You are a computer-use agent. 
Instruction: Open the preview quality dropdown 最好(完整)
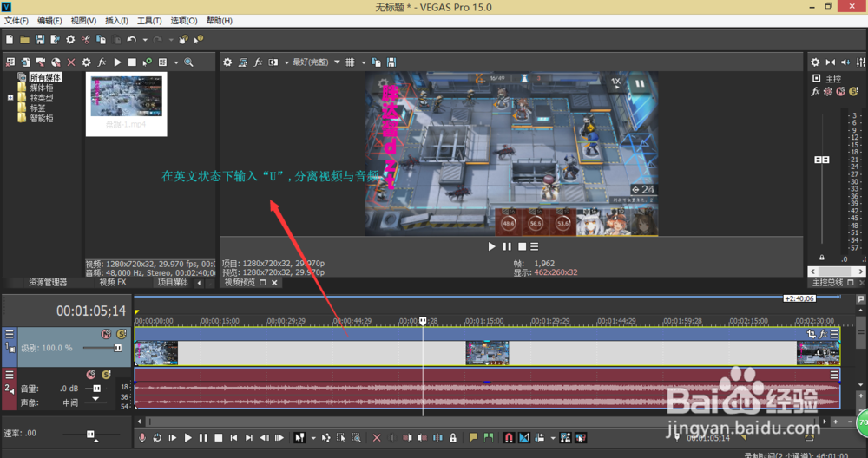click(316, 62)
